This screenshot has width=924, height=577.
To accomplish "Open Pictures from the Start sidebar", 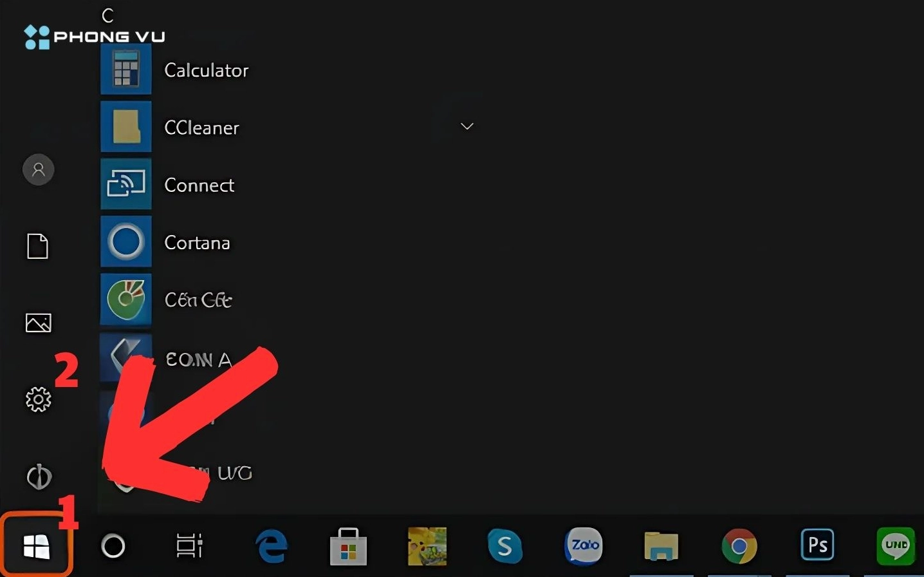I will pos(38,323).
